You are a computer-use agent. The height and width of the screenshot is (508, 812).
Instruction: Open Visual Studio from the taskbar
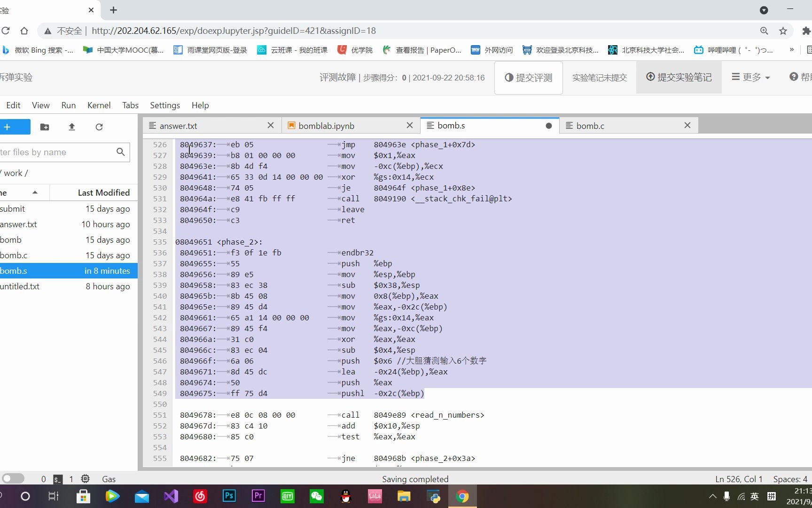click(x=171, y=496)
